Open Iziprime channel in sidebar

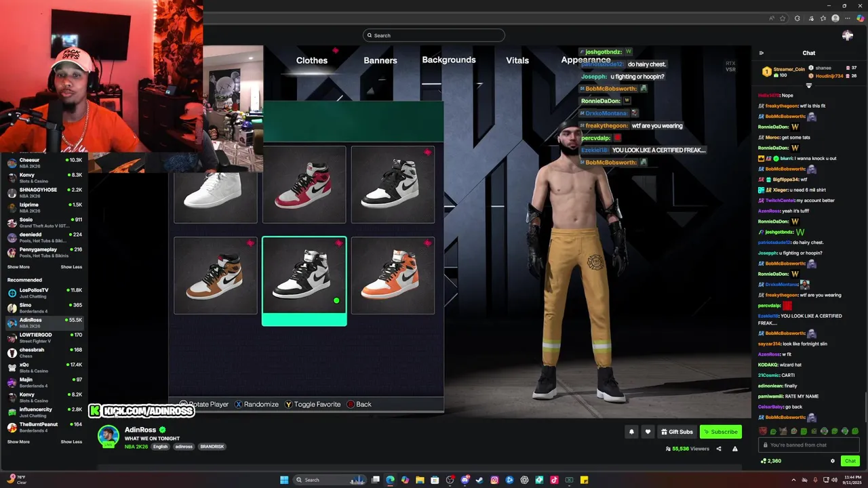(45, 207)
